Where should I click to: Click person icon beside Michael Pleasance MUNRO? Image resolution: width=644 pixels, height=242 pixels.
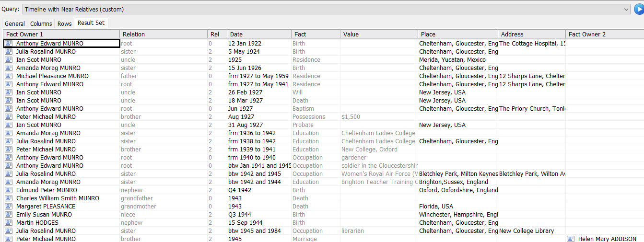[x=9, y=76]
